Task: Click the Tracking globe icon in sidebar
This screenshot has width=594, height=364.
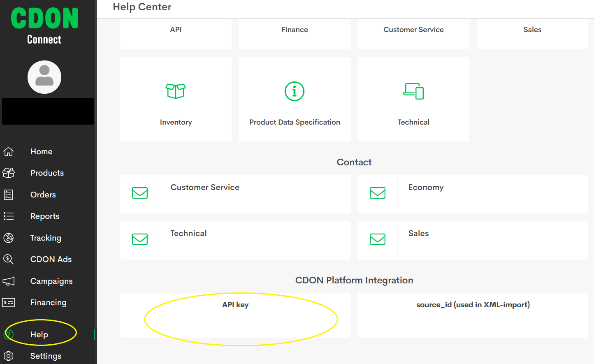Action: point(9,238)
